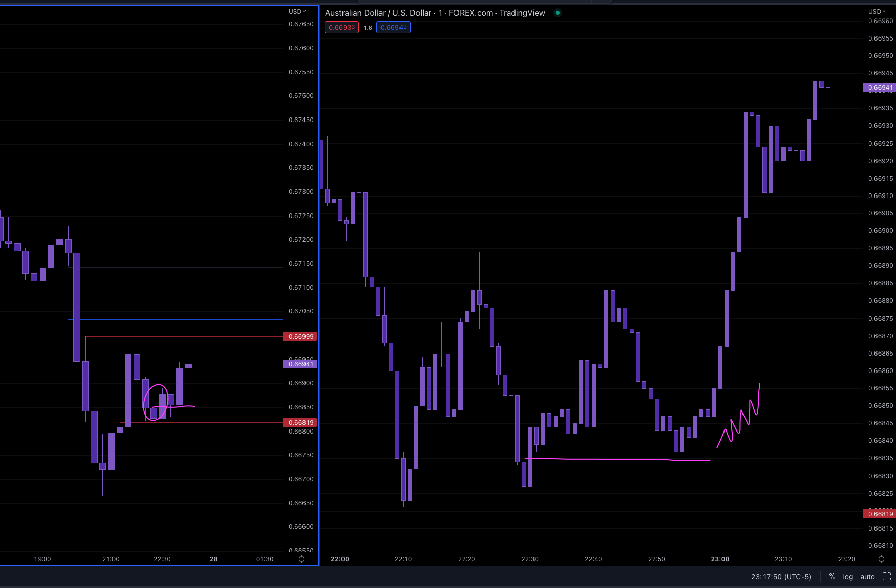The width and height of the screenshot is (896, 588).
Task: Select the blue horizontal line in left chart
Action: pos(176,320)
